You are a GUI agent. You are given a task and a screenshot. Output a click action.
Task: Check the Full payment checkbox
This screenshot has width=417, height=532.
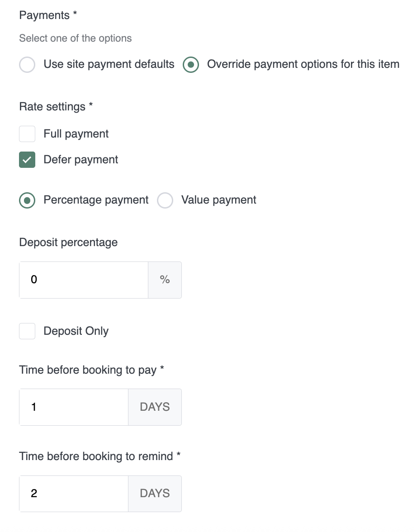point(27,134)
